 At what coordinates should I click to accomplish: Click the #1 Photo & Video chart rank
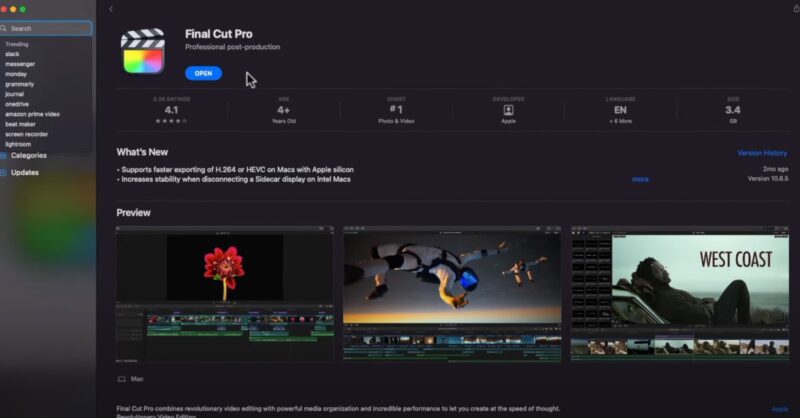[x=396, y=110]
